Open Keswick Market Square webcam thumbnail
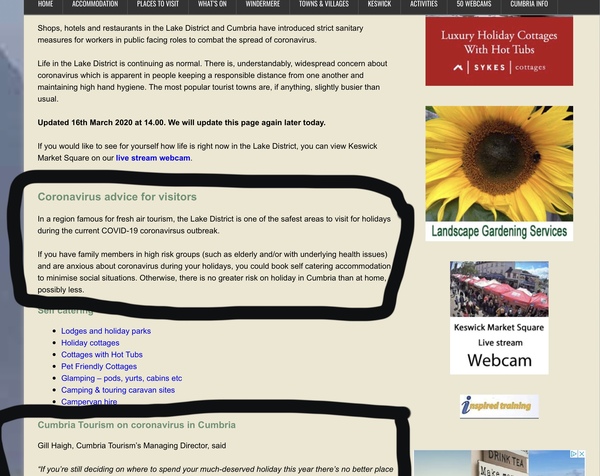Viewport: 600px width, 476px height. (x=499, y=317)
